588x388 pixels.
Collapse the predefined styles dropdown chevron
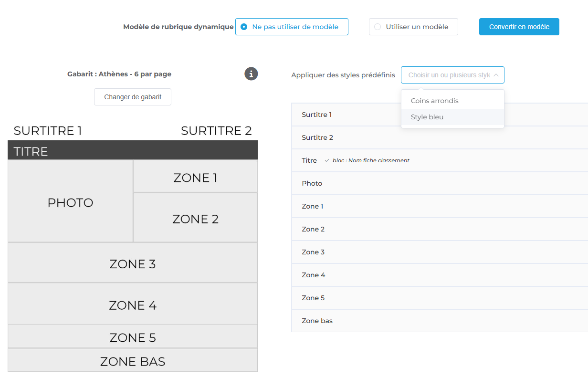[496, 75]
